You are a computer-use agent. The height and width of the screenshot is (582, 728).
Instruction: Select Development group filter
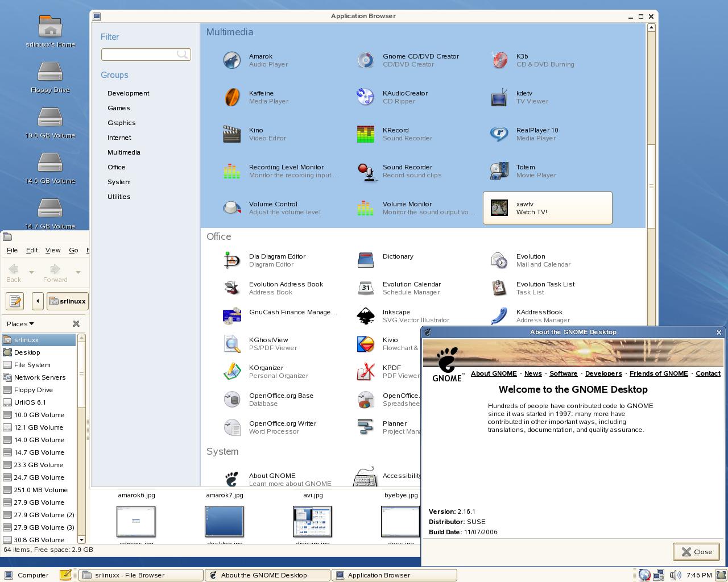(x=129, y=93)
